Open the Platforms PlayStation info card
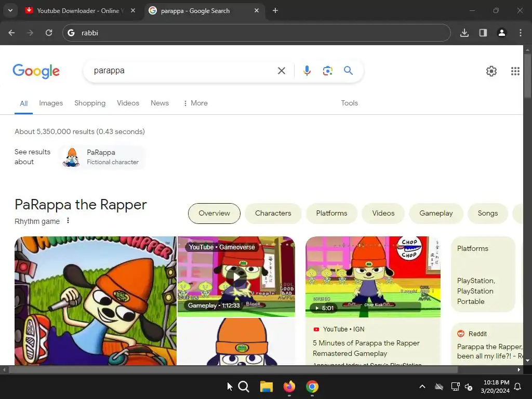The height and width of the screenshot is (399, 532). click(x=483, y=274)
